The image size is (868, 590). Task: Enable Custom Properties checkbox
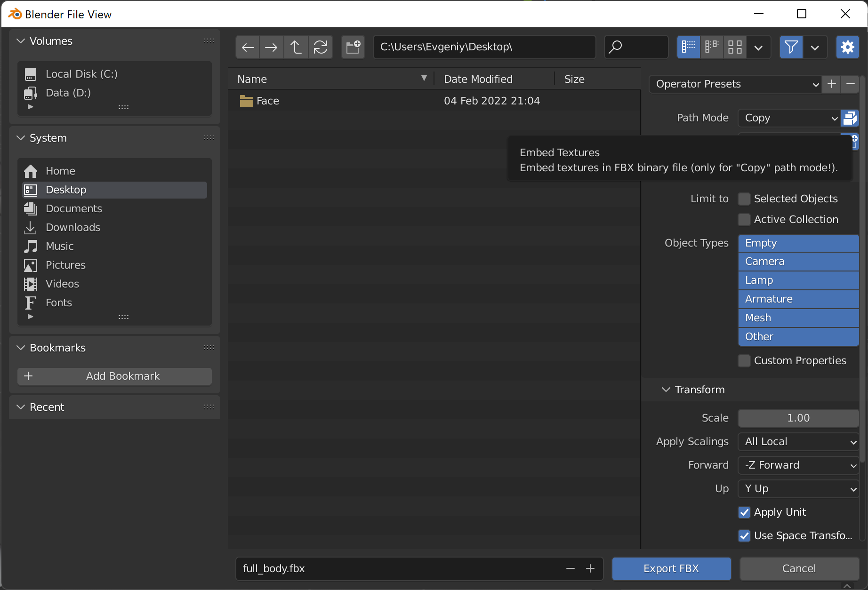[744, 361]
